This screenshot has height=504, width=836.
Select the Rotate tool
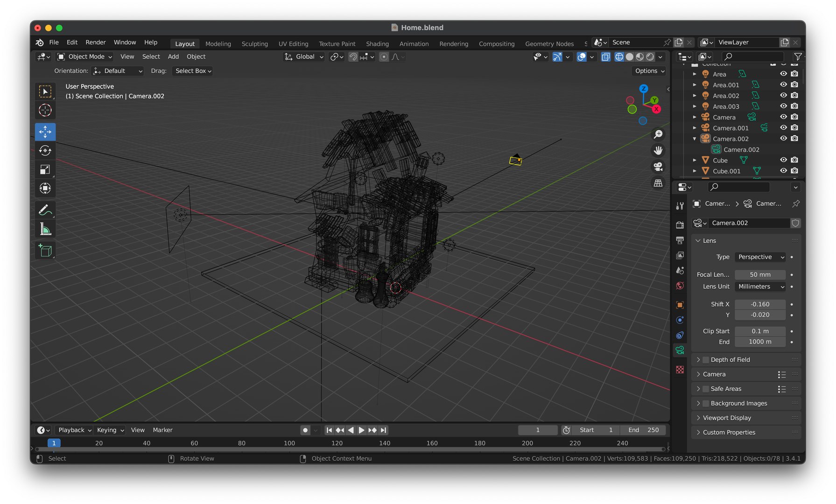click(45, 151)
